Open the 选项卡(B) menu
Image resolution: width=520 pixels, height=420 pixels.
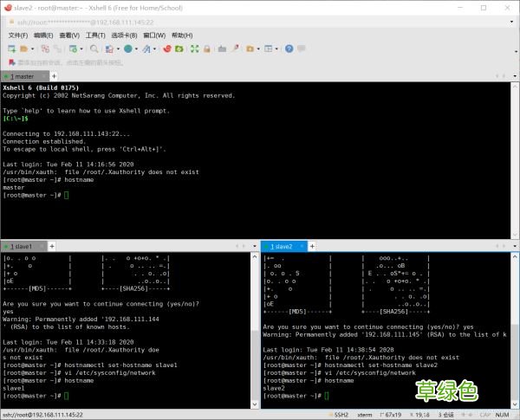click(x=124, y=36)
